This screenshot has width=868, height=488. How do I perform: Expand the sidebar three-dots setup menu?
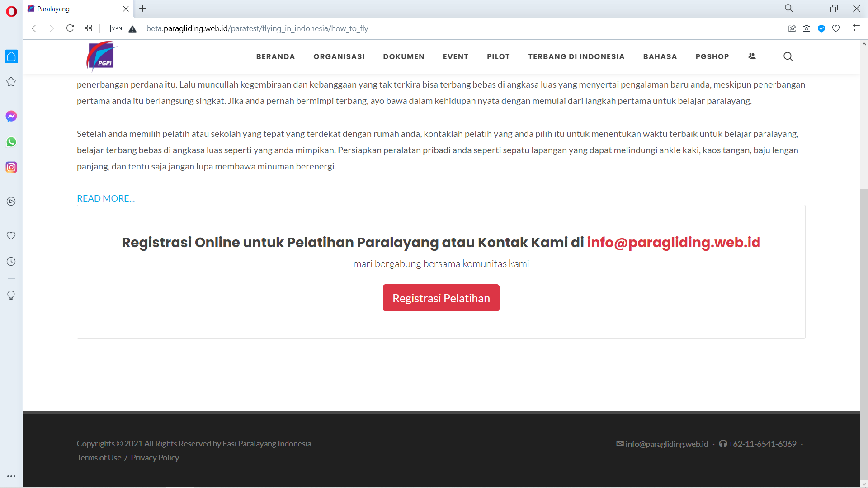(x=11, y=476)
